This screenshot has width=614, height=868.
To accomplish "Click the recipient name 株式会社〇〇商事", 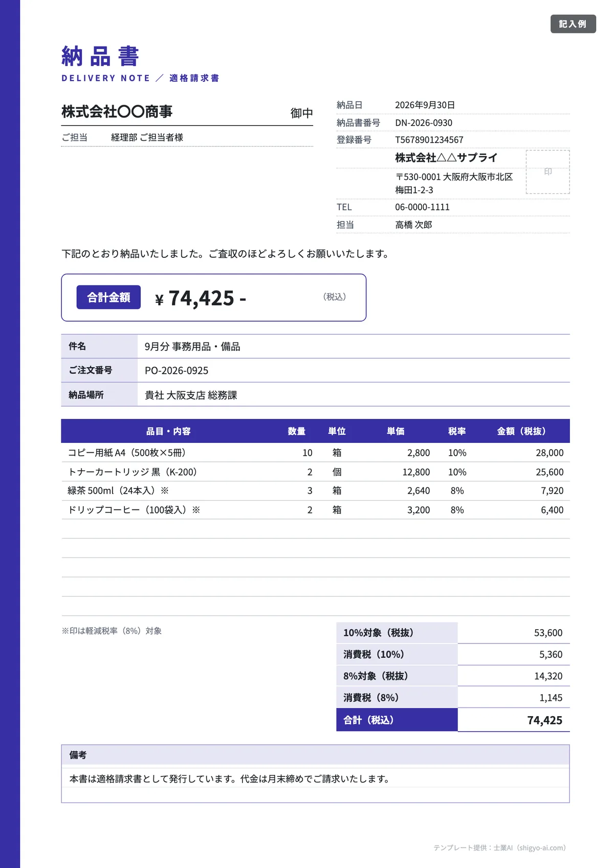I will click(x=117, y=112).
